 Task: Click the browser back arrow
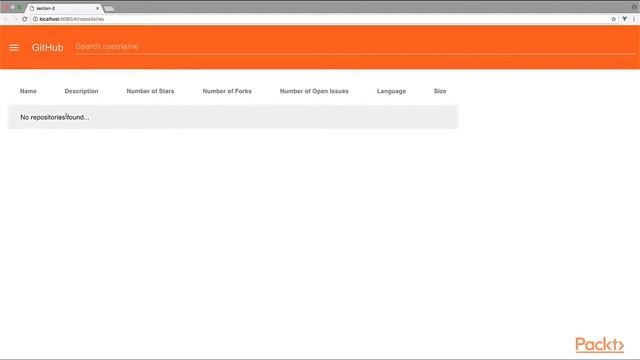pyautogui.click(x=6, y=19)
